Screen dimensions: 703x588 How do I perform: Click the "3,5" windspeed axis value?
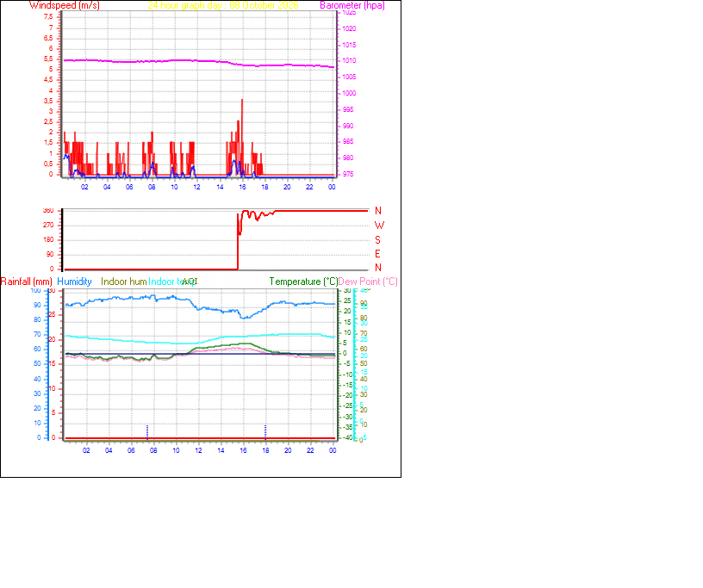(x=48, y=101)
